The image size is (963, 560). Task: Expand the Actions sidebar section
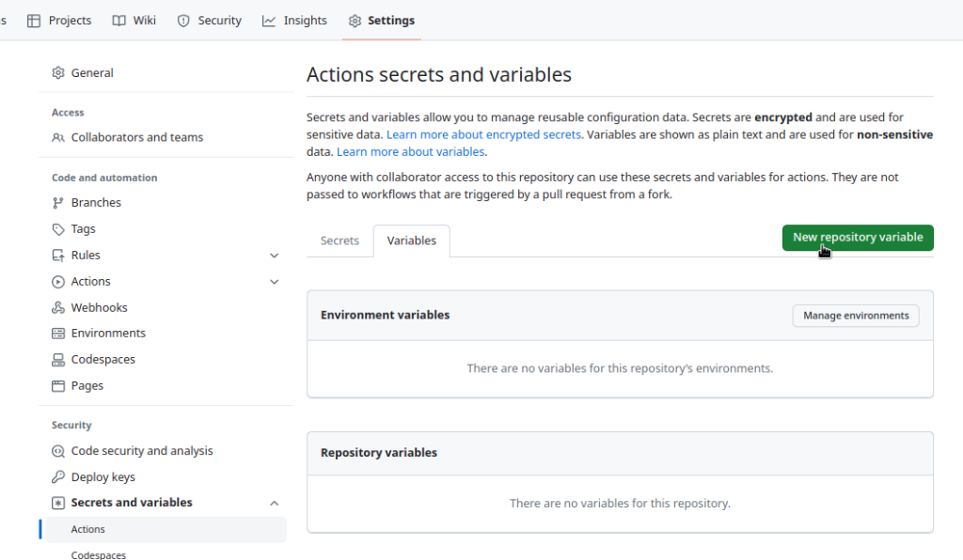[x=274, y=281]
